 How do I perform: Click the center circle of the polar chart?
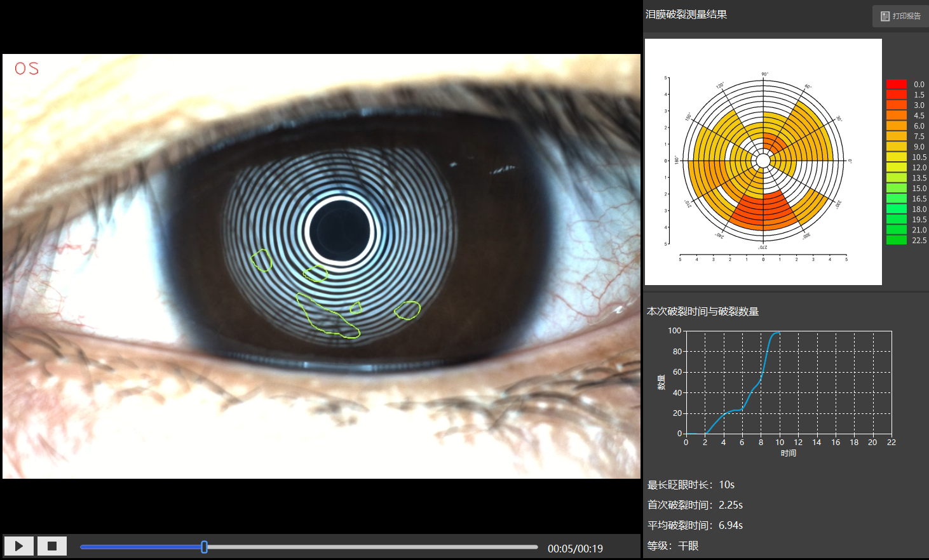[x=763, y=161]
